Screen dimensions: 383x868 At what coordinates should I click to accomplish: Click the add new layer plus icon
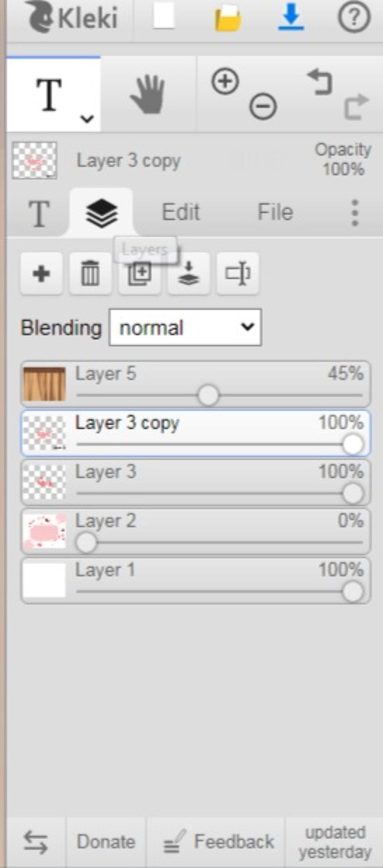(41, 274)
